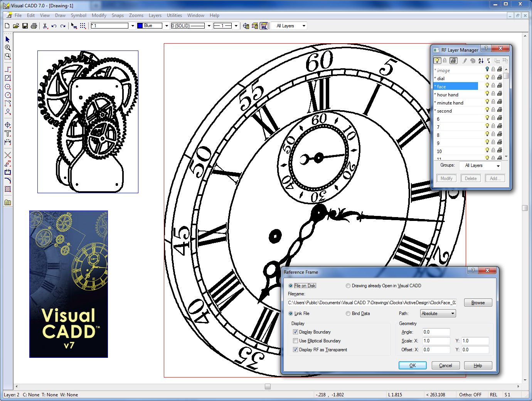Open the Snaps menu
The height and width of the screenshot is (401, 532).
[118, 15]
